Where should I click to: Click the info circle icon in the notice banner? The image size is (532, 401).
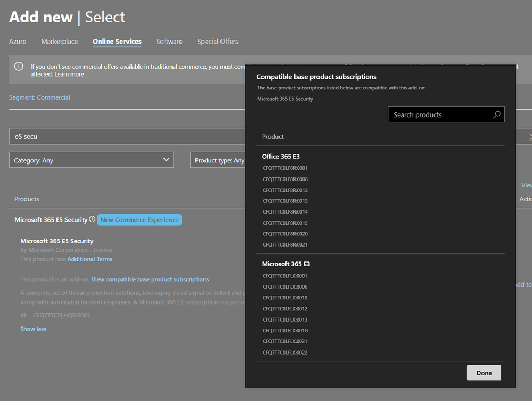point(19,66)
